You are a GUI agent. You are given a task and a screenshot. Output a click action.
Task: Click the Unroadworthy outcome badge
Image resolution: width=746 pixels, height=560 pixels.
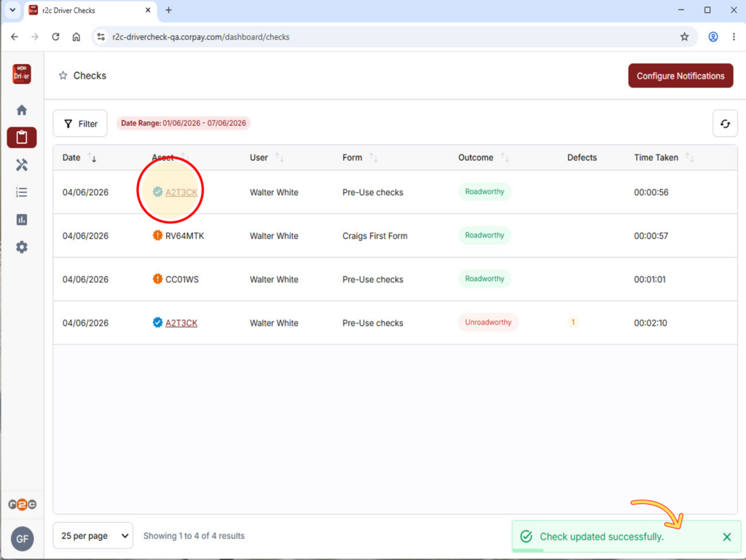pyautogui.click(x=488, y=323)
